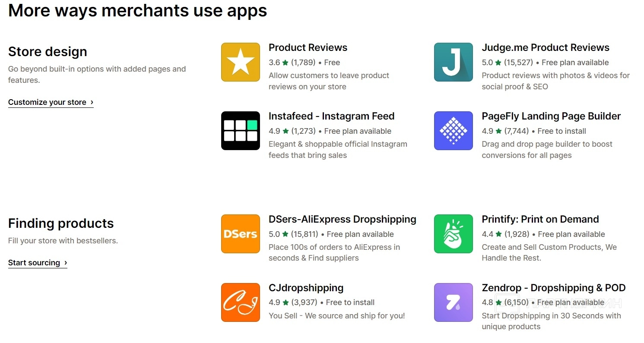This screenshot has width=644, height=343.
Task: Click the Instafeed black grid icon
Action: 240,131
